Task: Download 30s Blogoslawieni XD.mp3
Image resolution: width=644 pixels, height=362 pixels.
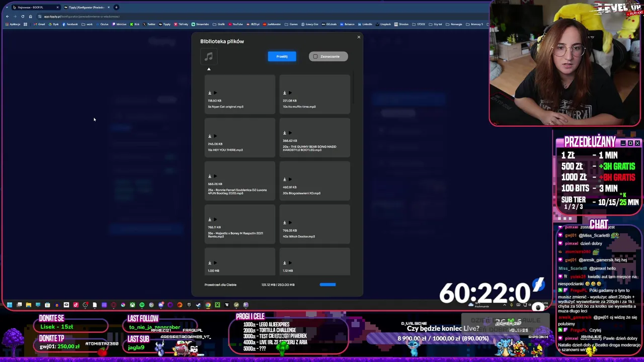Action: (284, 179)
